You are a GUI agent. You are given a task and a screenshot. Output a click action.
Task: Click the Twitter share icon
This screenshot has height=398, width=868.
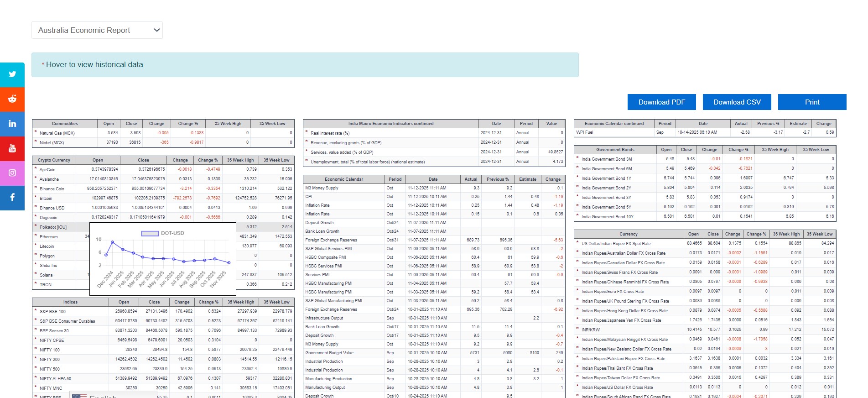tap(12, 74)
